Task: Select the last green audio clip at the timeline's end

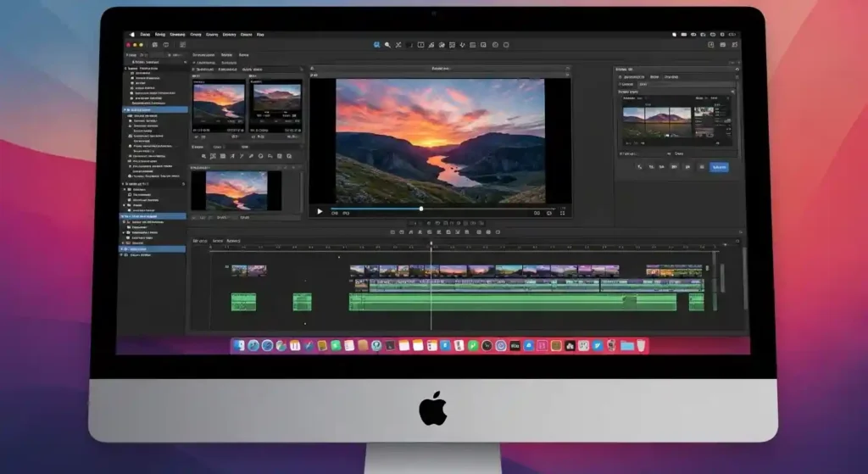Action: coord(697,302)
